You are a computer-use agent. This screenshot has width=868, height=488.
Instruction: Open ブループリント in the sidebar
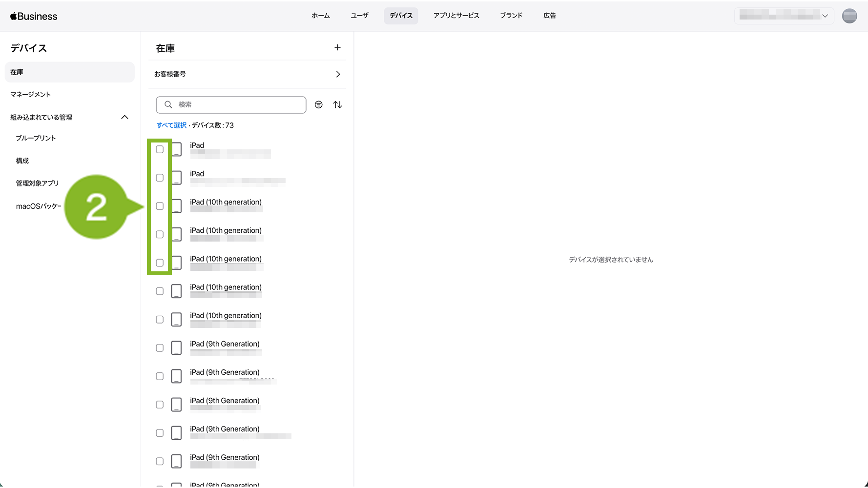(x=36, y=138)
